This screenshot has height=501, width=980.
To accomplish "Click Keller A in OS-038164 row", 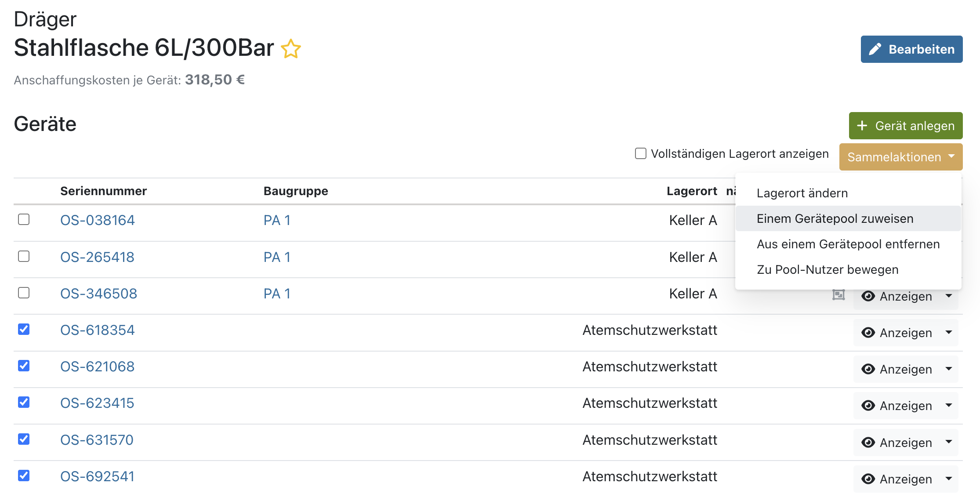I will pos(693,220).
